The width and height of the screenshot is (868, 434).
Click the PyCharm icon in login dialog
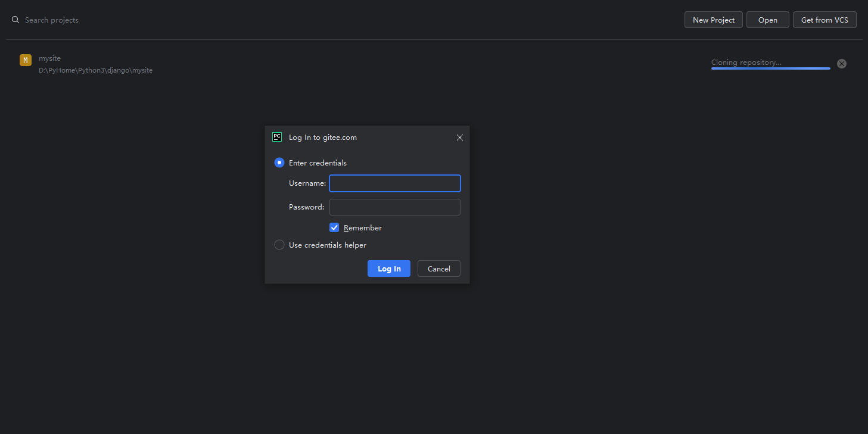pos(277,137)
